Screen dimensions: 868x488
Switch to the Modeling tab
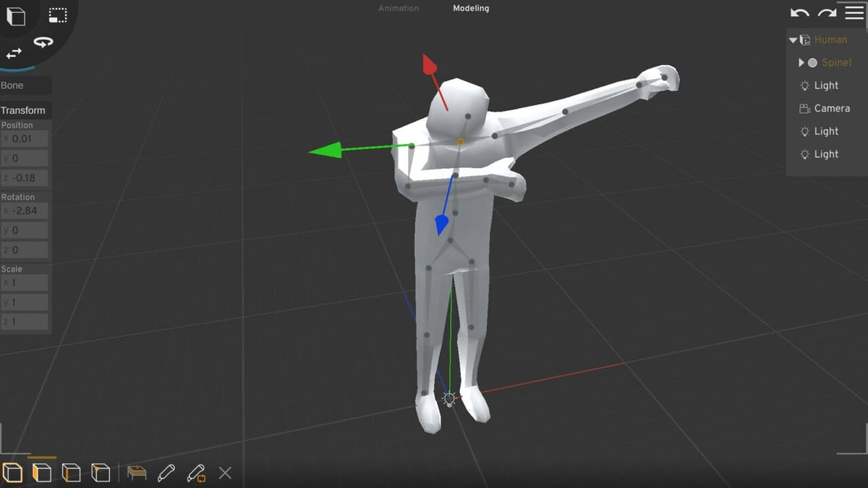471,8
